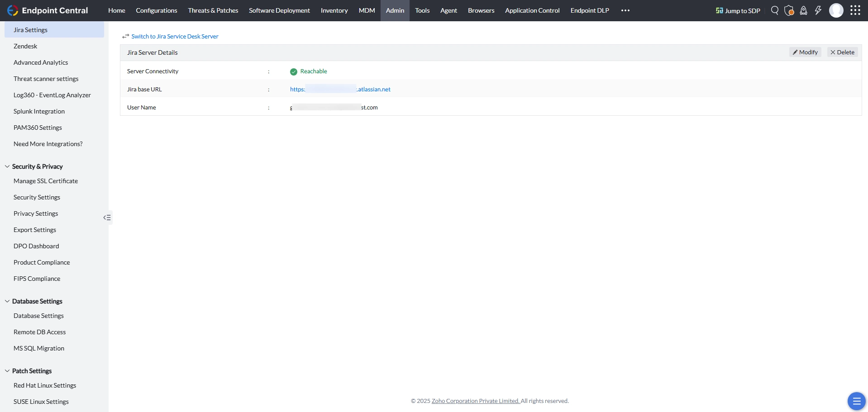Click the Modify button
The height and width of the screenshot is (412, 868).
805,52
